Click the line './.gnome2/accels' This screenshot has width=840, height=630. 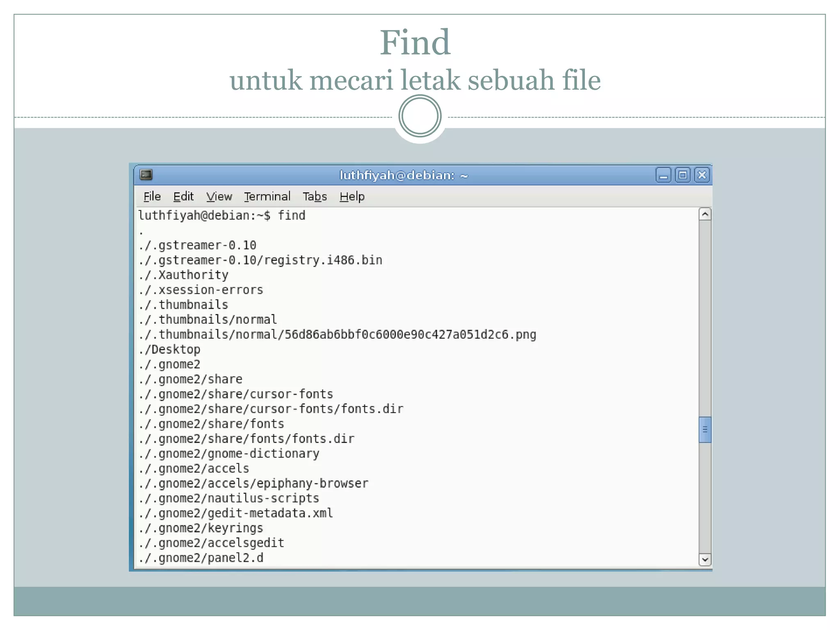coord(194,468)
